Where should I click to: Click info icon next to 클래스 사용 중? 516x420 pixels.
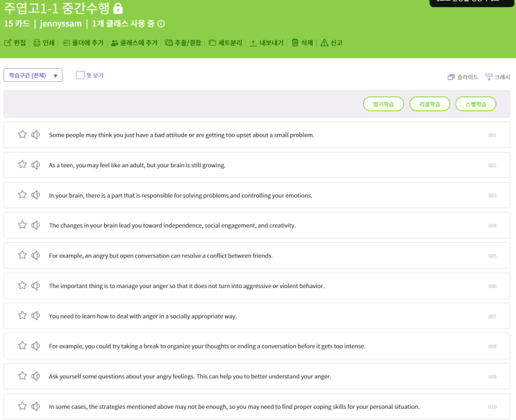click(161, 24)
